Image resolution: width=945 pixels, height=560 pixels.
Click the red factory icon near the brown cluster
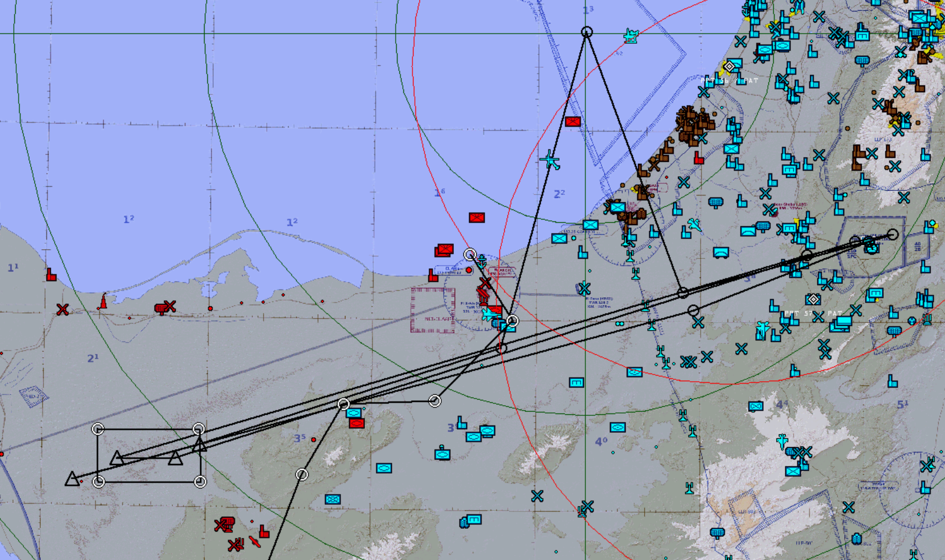[698, 158]
